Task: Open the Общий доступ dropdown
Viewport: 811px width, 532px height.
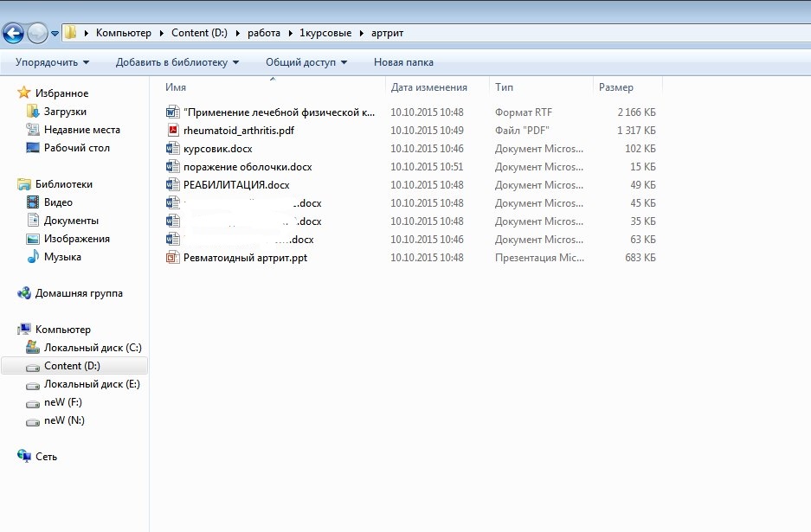Action: (306, 62)
